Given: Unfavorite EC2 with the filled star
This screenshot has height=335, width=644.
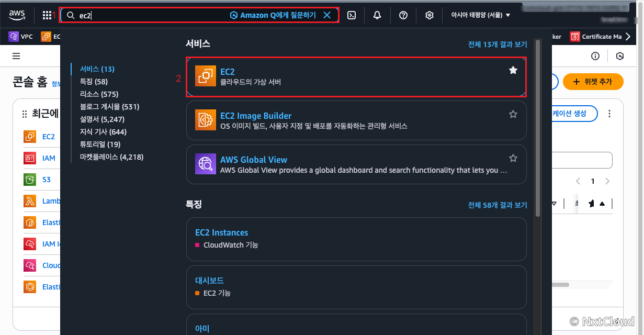Looking at the screenshot, I should [513, 70].
